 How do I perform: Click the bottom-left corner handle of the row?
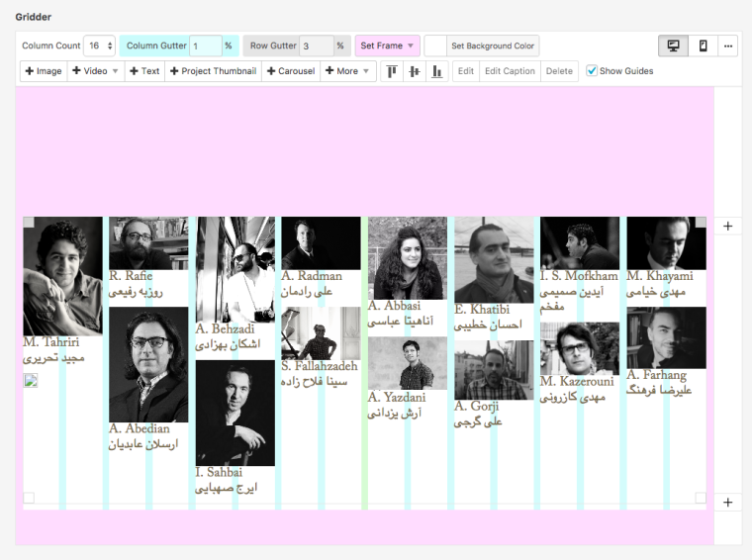pyautogui.click(x=29, y=498)
